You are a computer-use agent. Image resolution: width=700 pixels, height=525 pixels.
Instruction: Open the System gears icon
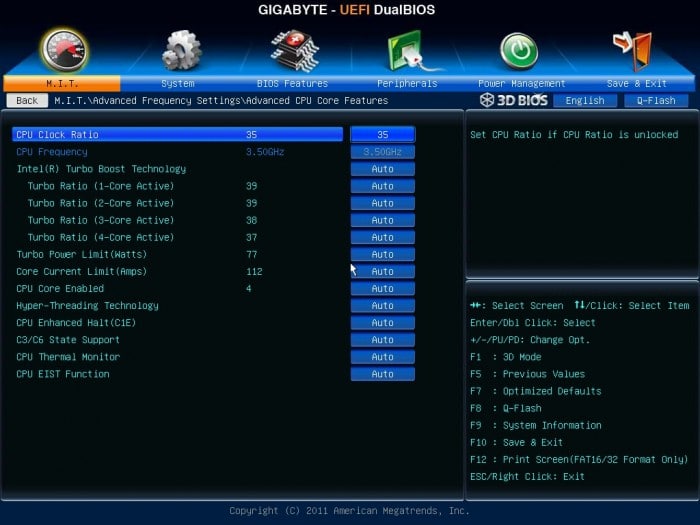click(181, 50)
